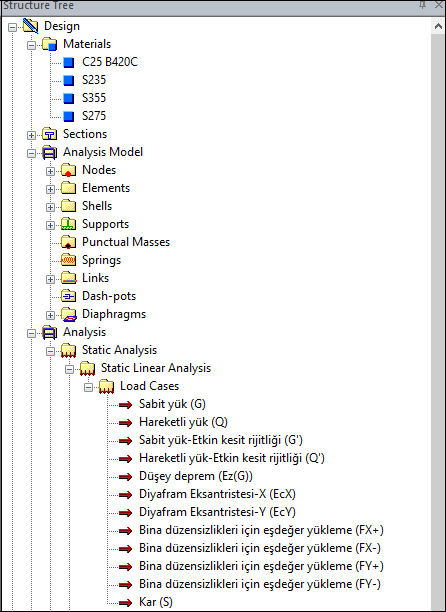Expand the Nodes branch
Viewport: 446px width, 612px height.
click(x=50, y=171)
